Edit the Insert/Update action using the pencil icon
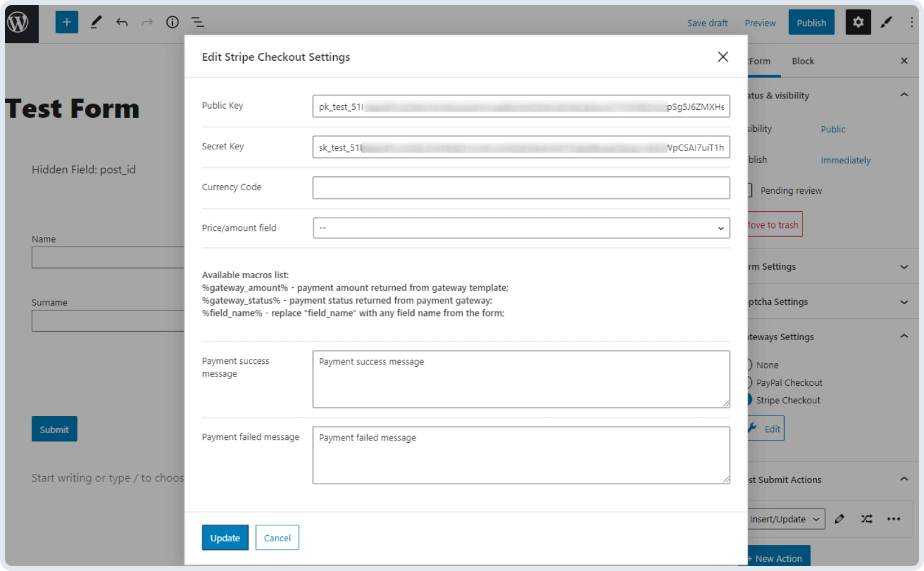924x571 pixels. click(840, 519)
